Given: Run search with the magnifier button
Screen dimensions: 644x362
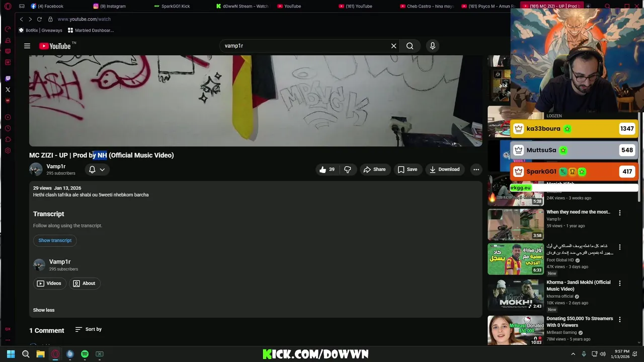Looking at the screenshot, I should point(410,46).
